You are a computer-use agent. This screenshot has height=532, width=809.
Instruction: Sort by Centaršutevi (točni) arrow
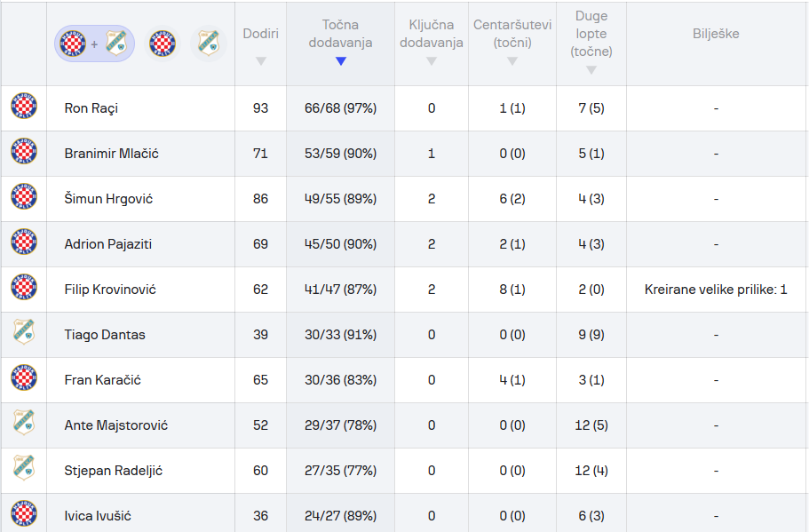click(512, 61)
